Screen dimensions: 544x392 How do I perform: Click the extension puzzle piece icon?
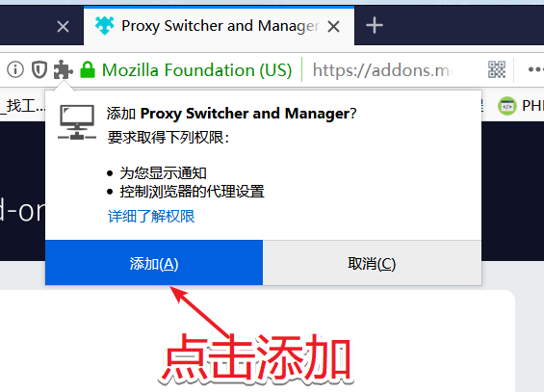click(x=64, y=69)
